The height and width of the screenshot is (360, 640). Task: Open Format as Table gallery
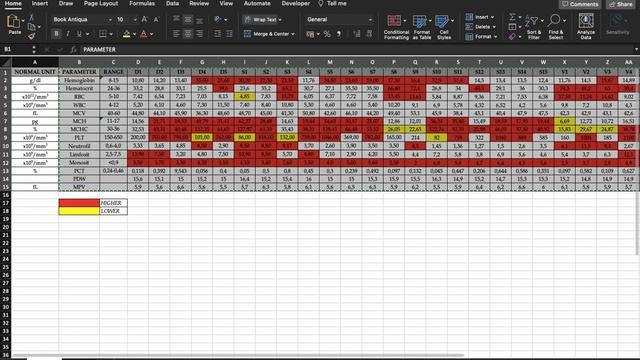click(421, 27)
